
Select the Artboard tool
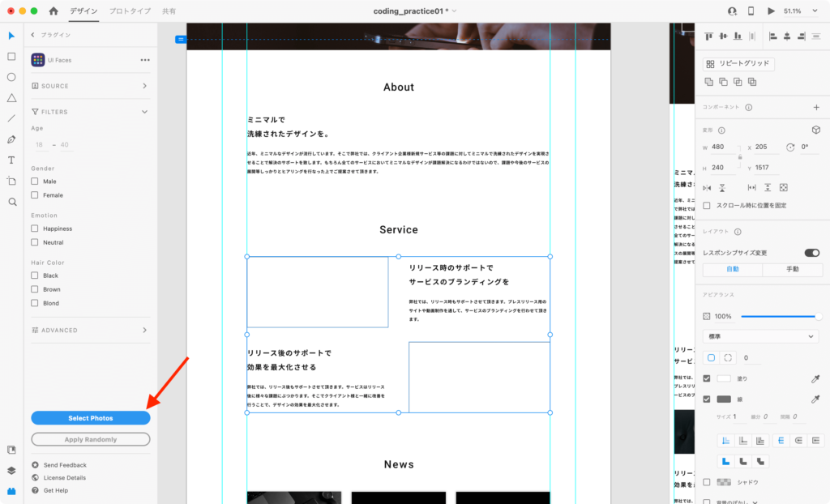pos(11,181)
